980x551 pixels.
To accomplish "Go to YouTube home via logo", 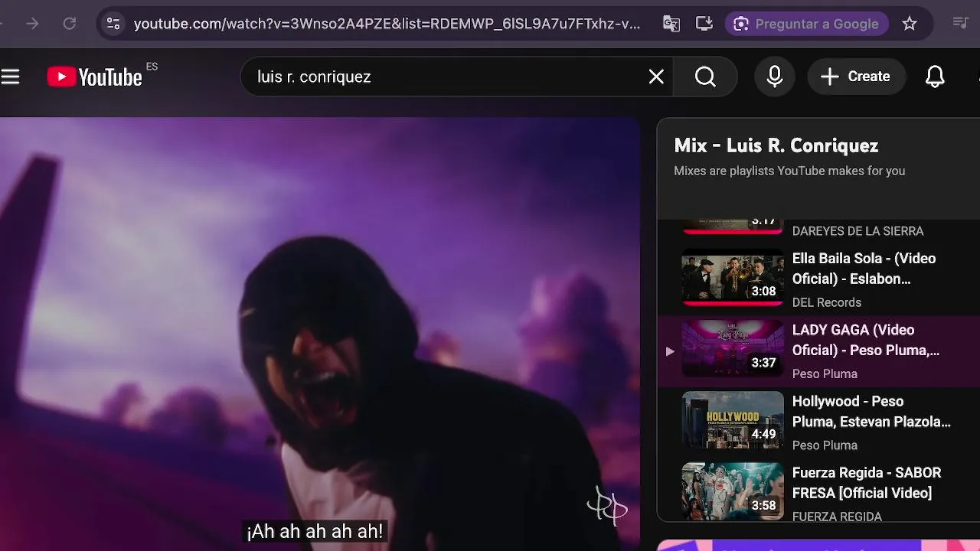I will [95, 77].
